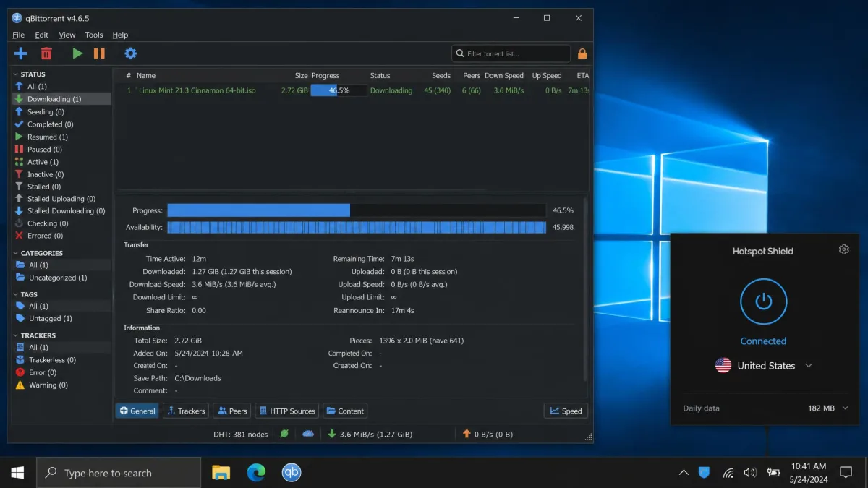Screen dimensions: 868x488
Task: Select the Stalled (0) filter
Action: (61, 187)
